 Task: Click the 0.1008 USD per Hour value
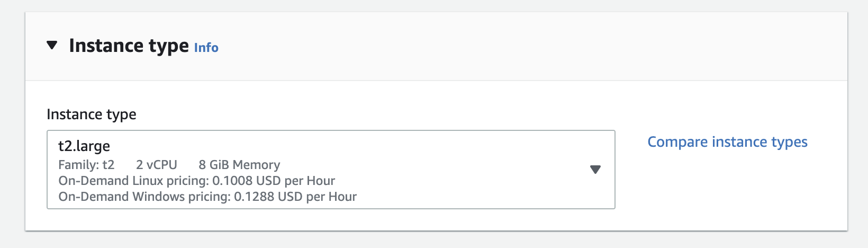tap(274, 181)
